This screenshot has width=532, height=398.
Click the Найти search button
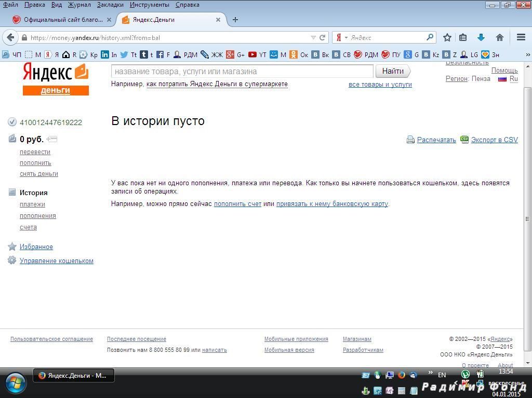point(393,71)
